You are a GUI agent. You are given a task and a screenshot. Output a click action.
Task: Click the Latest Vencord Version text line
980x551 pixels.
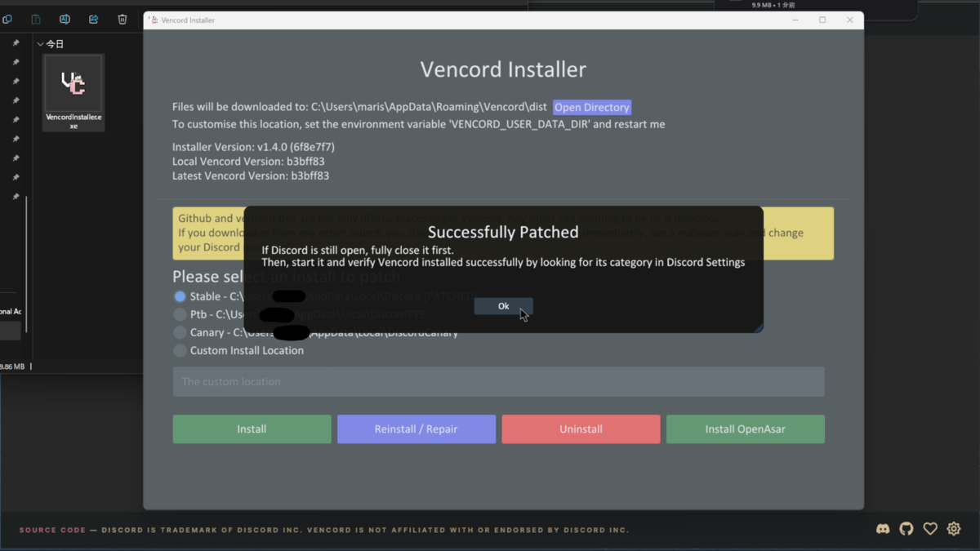251,176
